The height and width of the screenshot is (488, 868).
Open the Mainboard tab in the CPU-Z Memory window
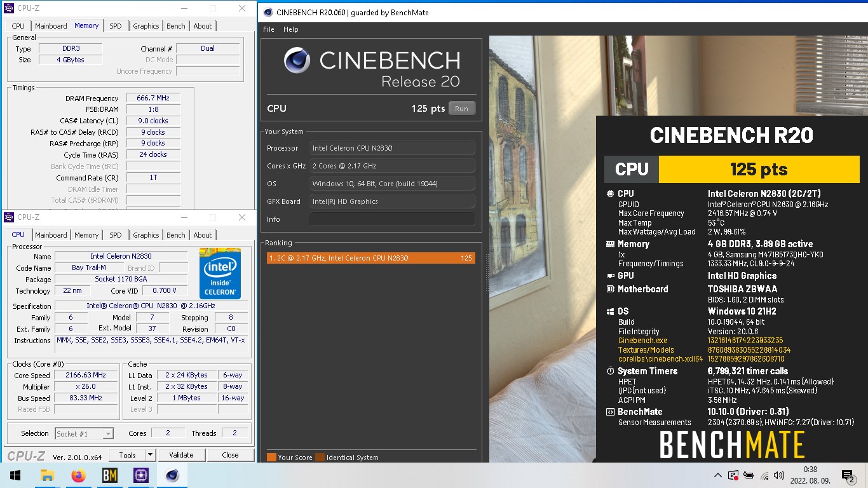tap(51, 26)
